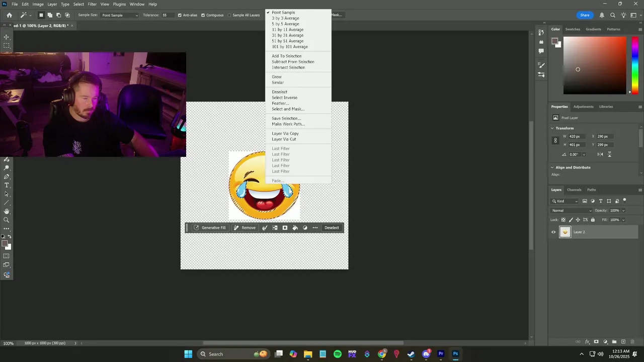Screen dimensions: 644x362
Task: Open the three-dots menu in the contextual bar
Action: (x=315, y=228)
